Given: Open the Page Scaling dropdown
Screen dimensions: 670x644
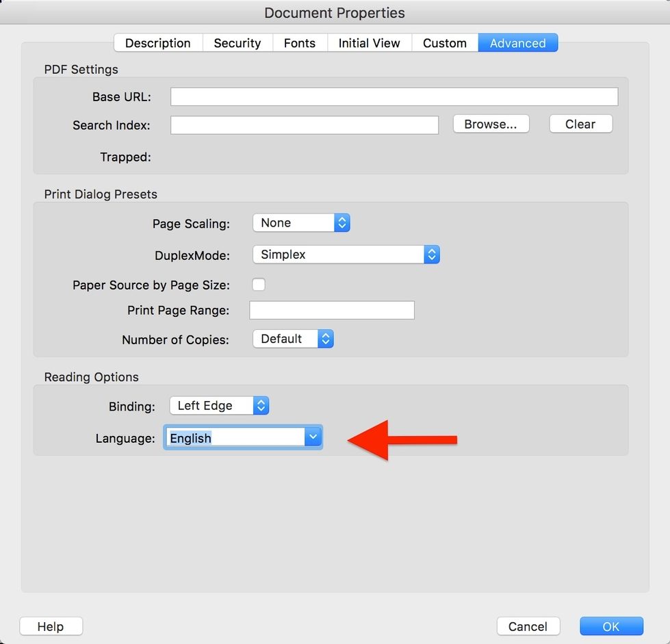Looking at the screenshot, I should point(301,223).
